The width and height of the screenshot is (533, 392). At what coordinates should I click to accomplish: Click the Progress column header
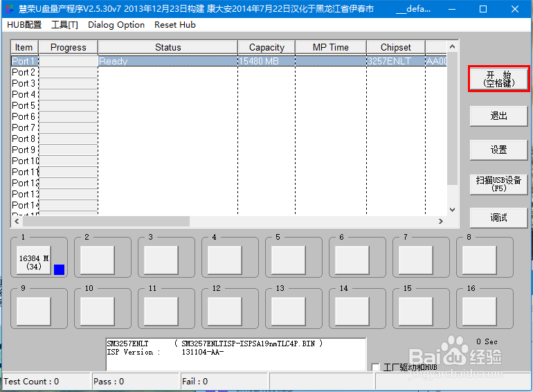[68, 47]
